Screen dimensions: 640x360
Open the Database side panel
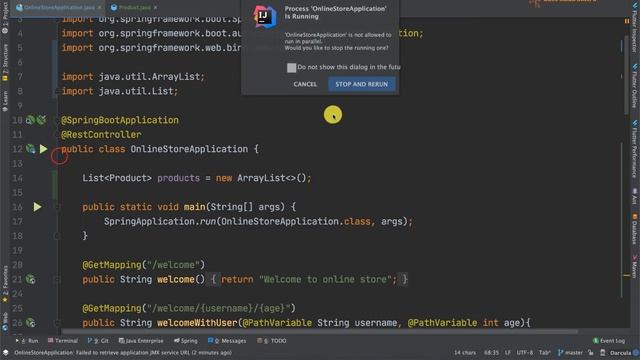point(635,229)
